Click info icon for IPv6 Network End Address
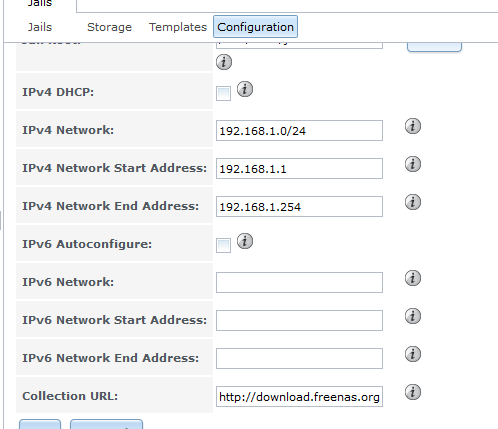The width and height of the screenshot is (498, 429). tap(413, 354)
